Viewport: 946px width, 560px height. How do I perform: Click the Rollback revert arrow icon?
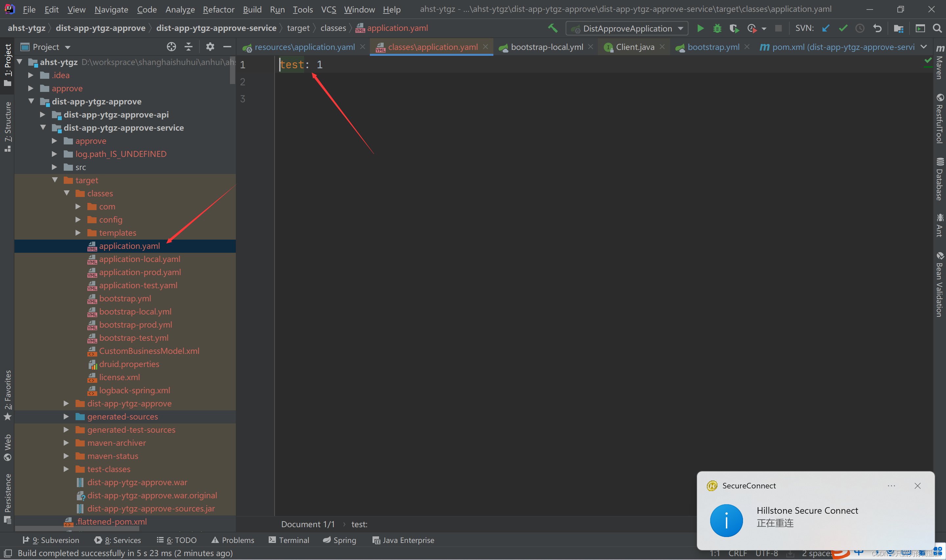tap(877, 28)
